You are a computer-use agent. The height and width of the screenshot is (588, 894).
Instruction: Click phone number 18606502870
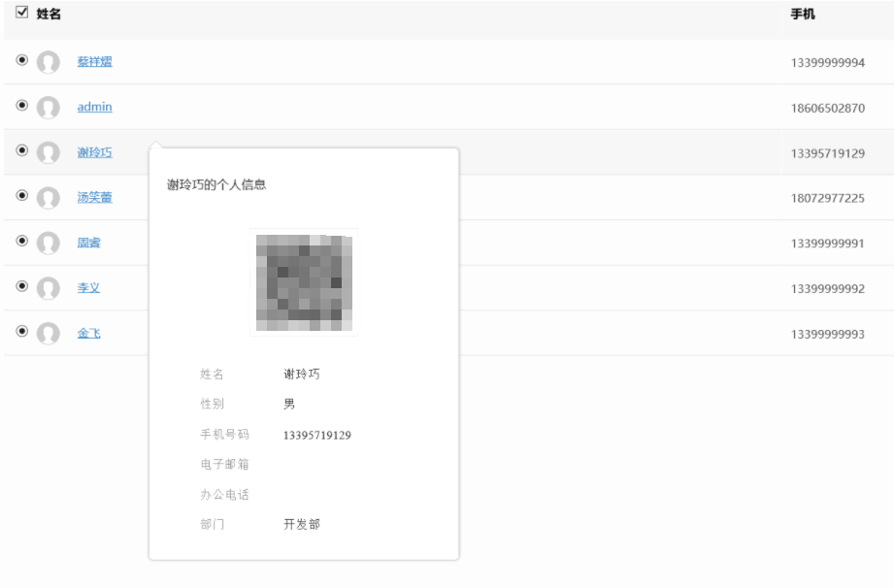click(828, 109)
